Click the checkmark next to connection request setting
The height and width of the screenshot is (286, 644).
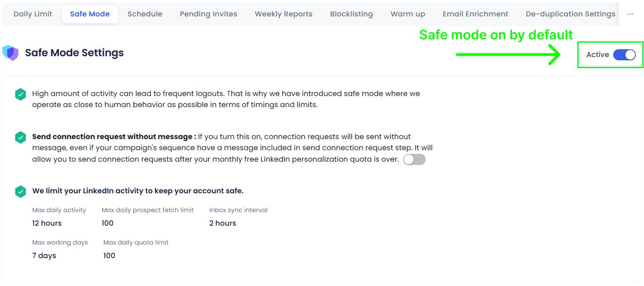[x=20, y=137]
